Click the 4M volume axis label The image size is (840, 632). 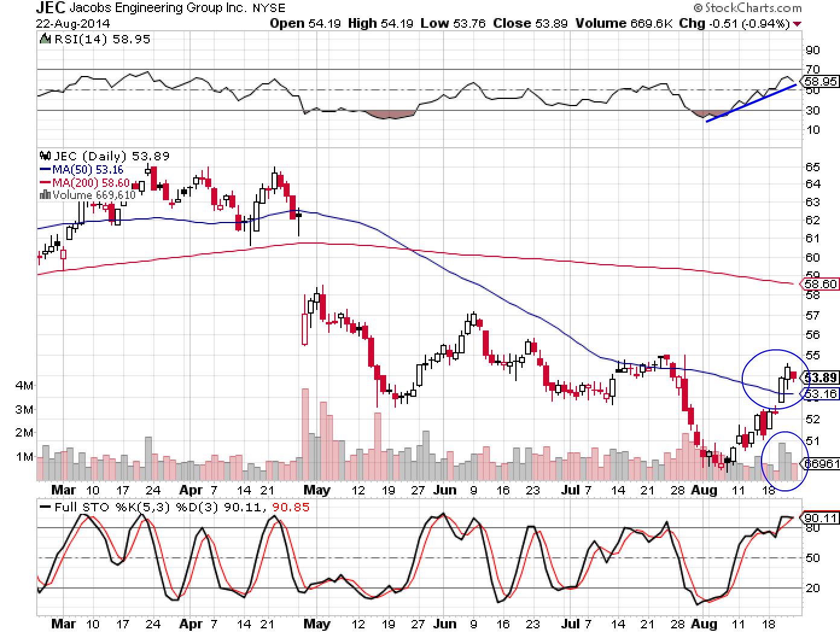[24, 385]
